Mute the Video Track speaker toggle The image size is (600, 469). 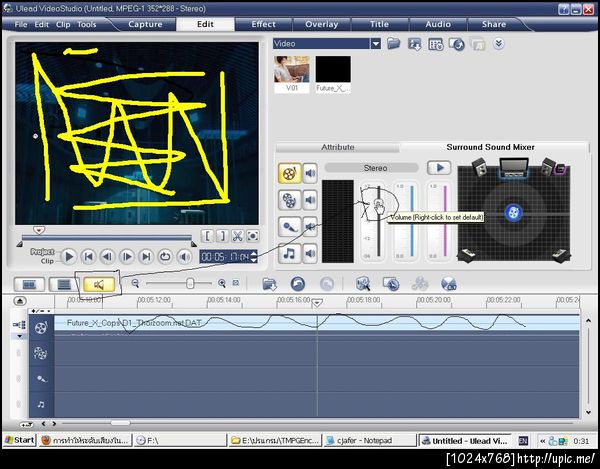point(310,173)
